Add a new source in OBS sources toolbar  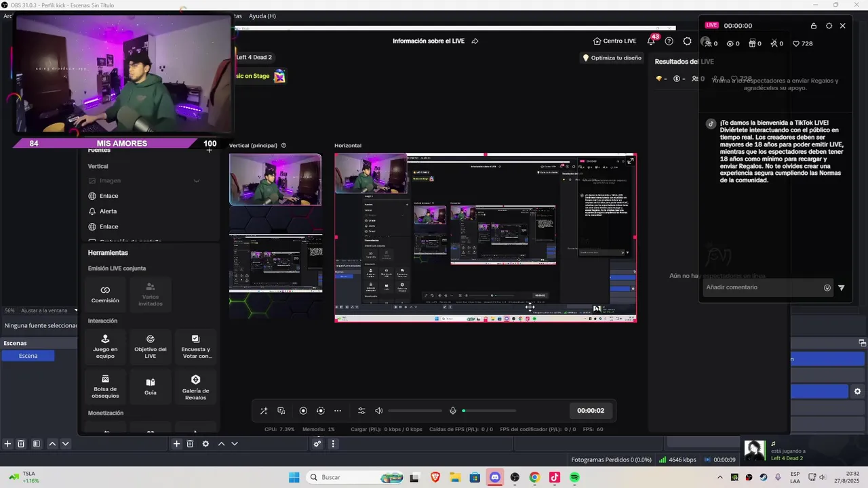(176, 444)
